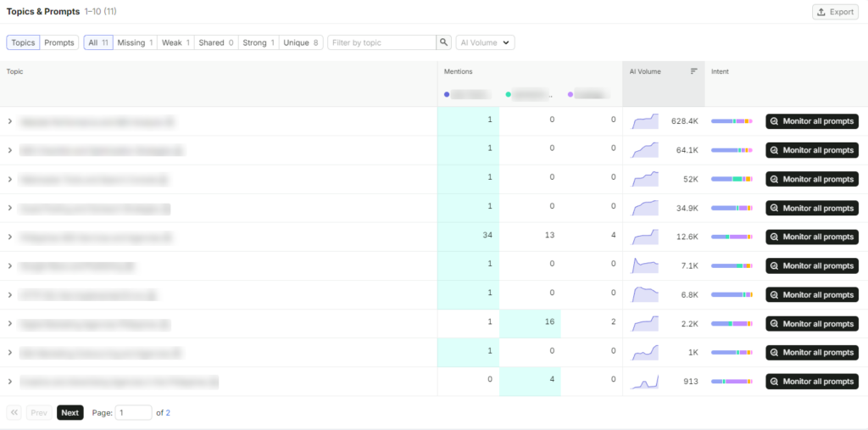Select the Missing 1 filter
This screenshot has height=430, width=868.
click(135, 42)
